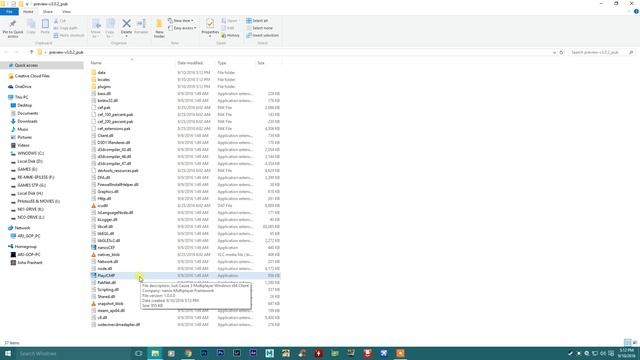
Task: Open Chrome from the taskbar
Action: (188, 353)
